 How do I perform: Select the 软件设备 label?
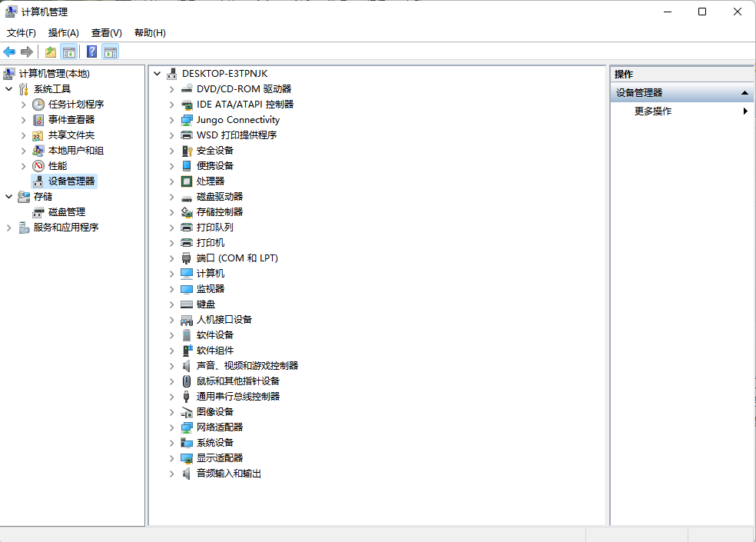coord(215,335)
